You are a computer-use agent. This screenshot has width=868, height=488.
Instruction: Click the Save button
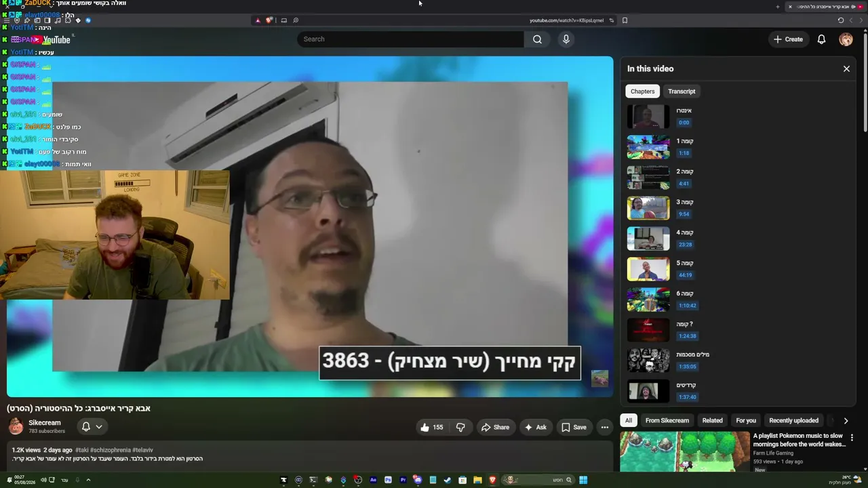coord(573,427)
